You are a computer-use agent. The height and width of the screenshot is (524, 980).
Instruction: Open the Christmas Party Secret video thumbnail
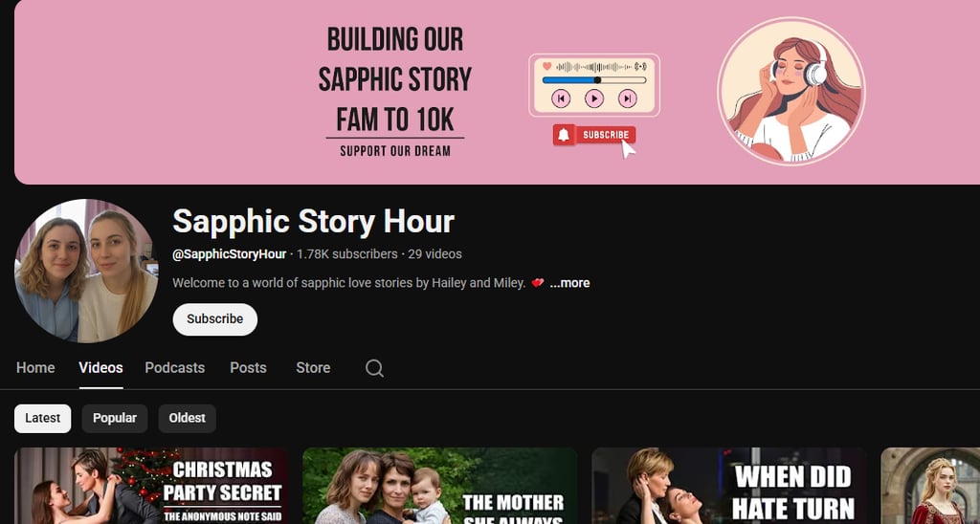151,486
